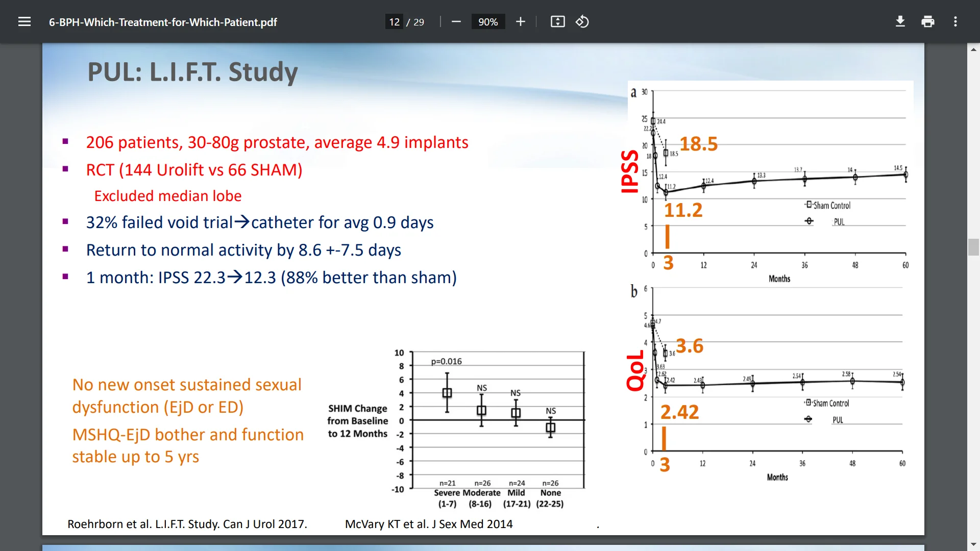Click the zoom in plus button
The image size is (980, 551).
tap(520, 22)
